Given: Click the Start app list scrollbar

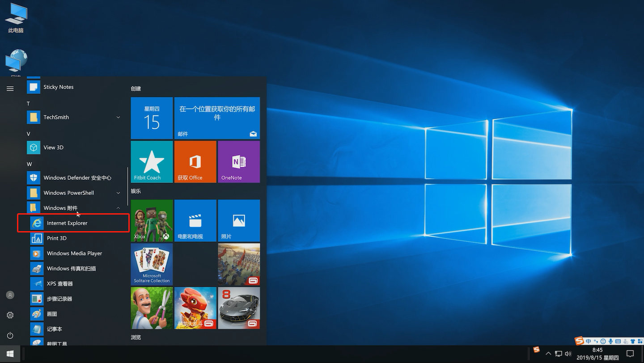Looking at the screenshot, I should (x=128, y=186).
